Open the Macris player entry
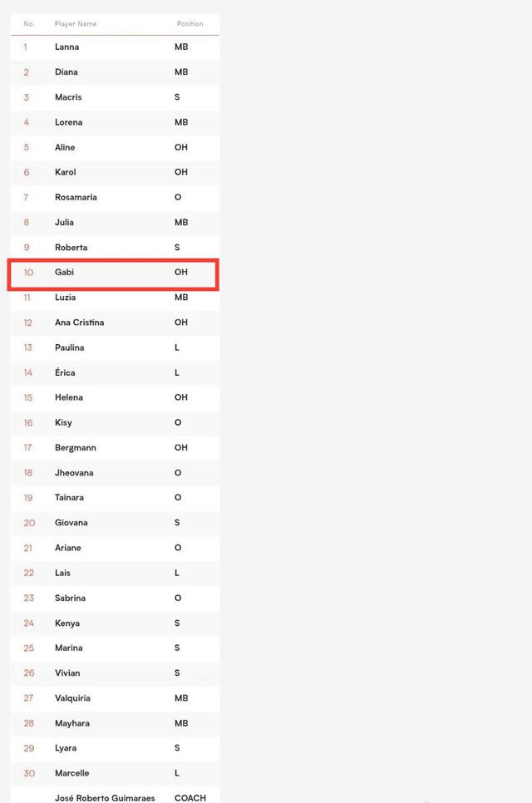 (x=68, y=96)
